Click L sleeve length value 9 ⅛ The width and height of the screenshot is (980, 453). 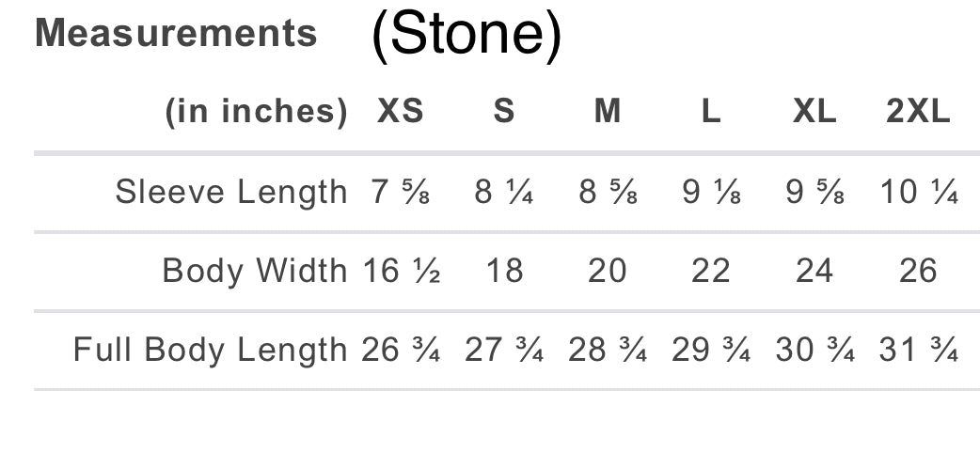click(711, 192)
